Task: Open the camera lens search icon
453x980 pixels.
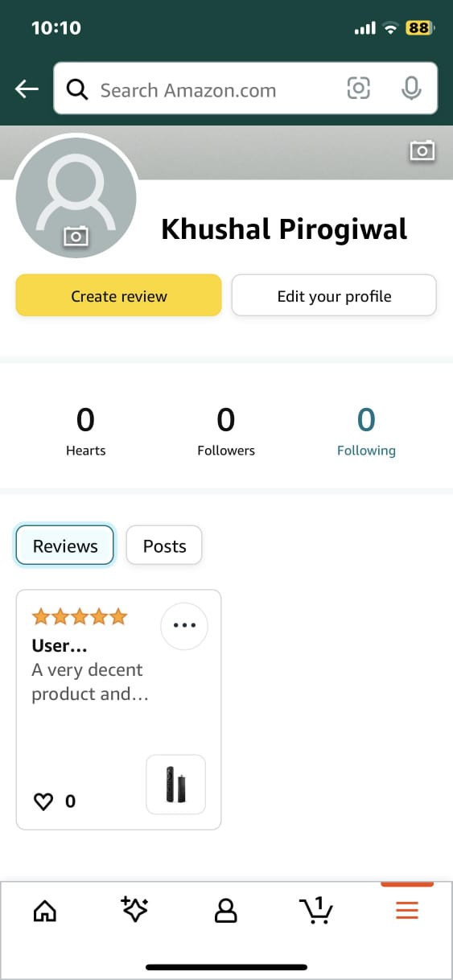Action: pyautogui.click(x=359, y=89)
